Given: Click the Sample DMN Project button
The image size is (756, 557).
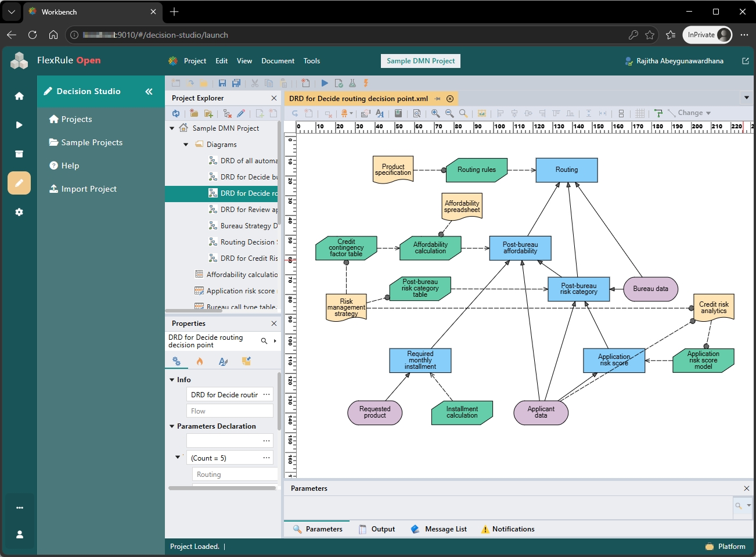Looking at the screenshot, I should point(421,61).
